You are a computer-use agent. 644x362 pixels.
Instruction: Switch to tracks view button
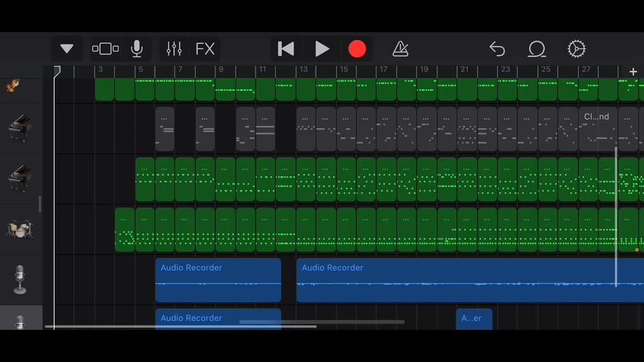point(105,49)
